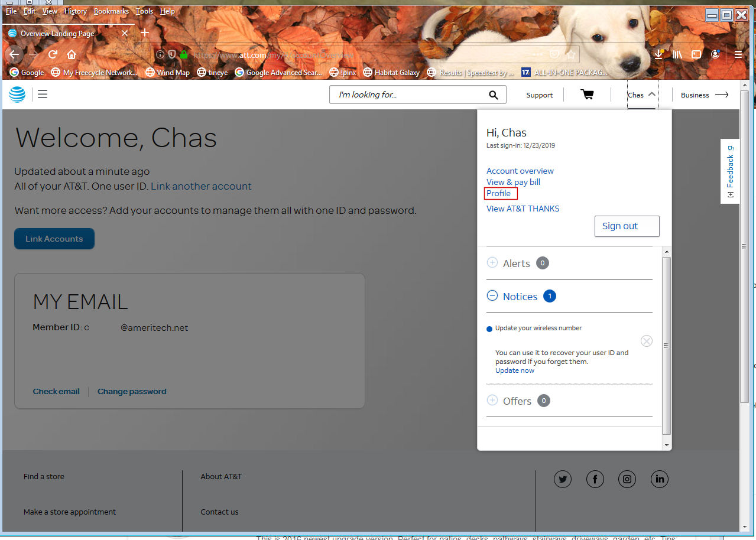Click Update now for wireless number
The width and height of the screenshot is (756, 540).
(515, 370)
